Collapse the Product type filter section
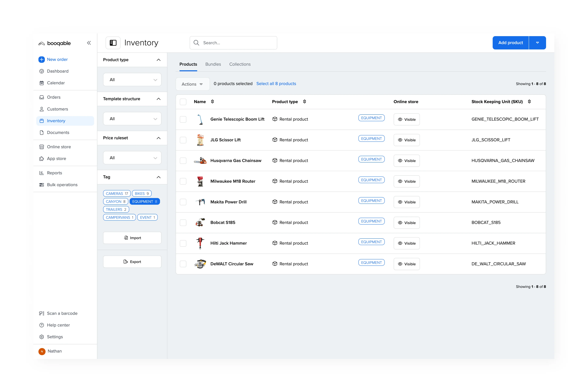The image size is (588, 392). point(158,60)
